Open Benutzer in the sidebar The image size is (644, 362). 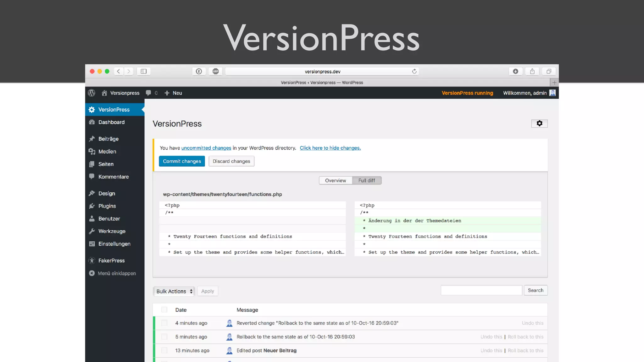point(115,218)
